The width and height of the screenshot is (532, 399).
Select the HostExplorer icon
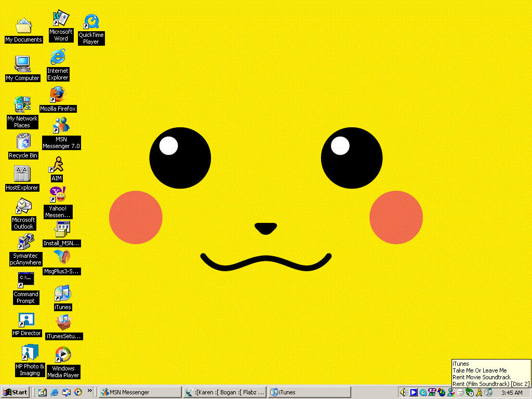[x=22, y=179]
